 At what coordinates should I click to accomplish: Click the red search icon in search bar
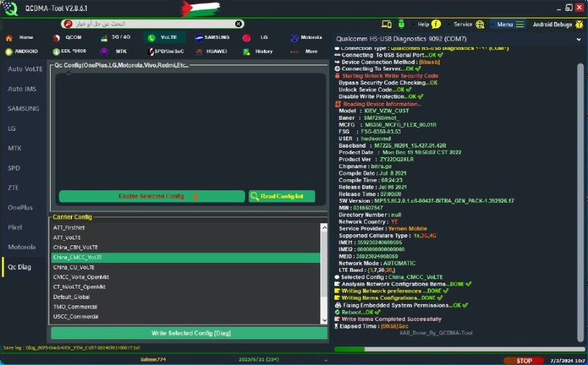point(68,24)
